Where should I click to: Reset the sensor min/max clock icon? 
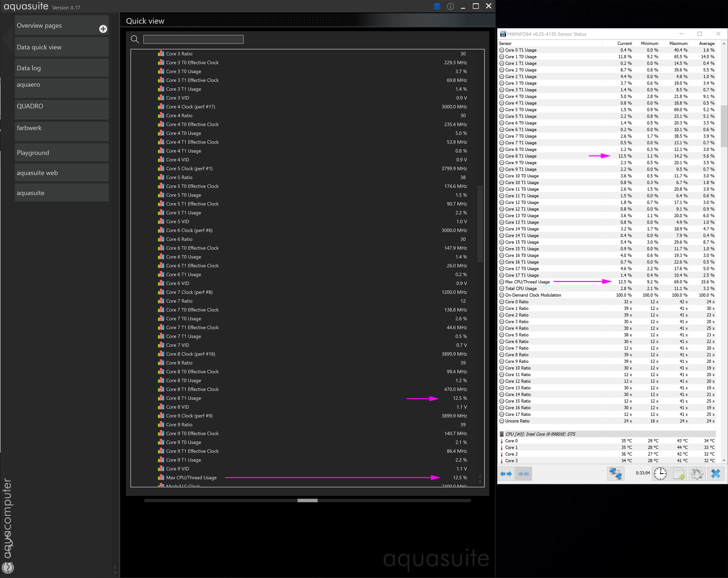pos(660,474)
